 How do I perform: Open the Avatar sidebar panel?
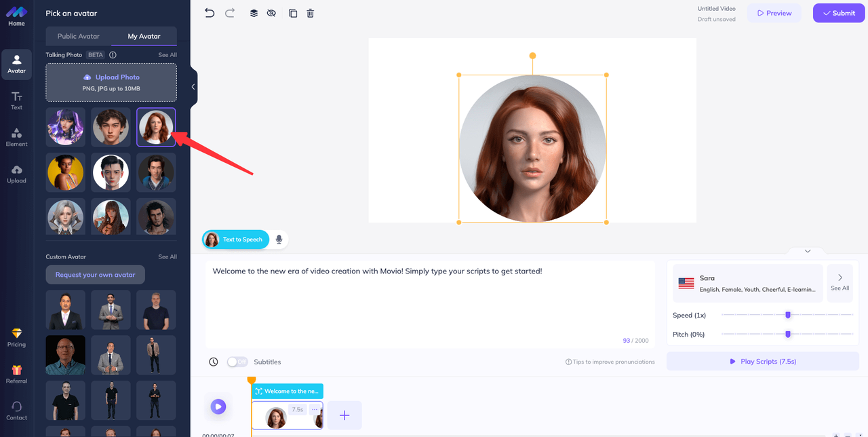coord(16,64)
